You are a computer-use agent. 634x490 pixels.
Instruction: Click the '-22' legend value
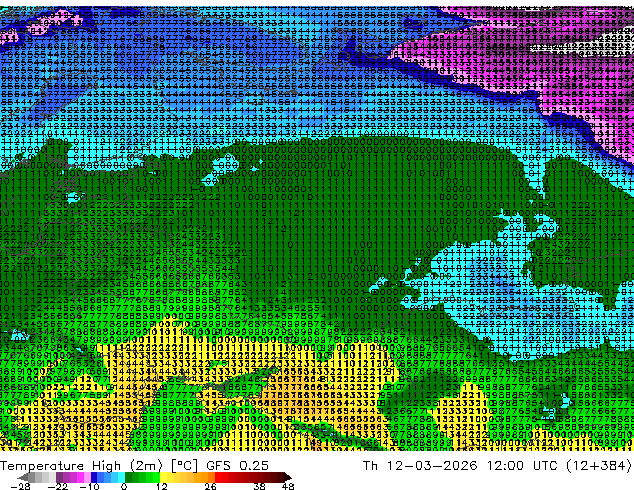pos(58,486)
